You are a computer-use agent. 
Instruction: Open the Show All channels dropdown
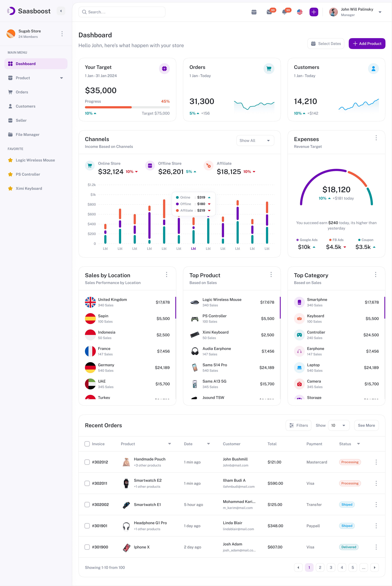[255, 141]
